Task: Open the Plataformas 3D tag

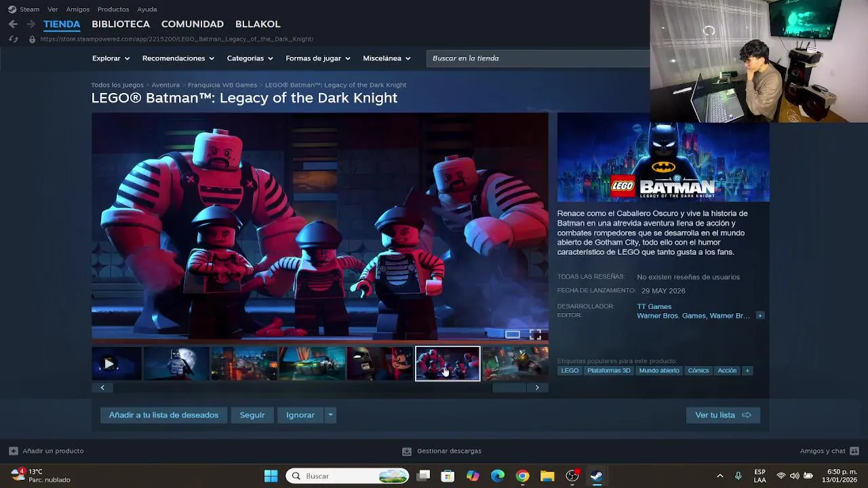Action: tap(609, 371)
